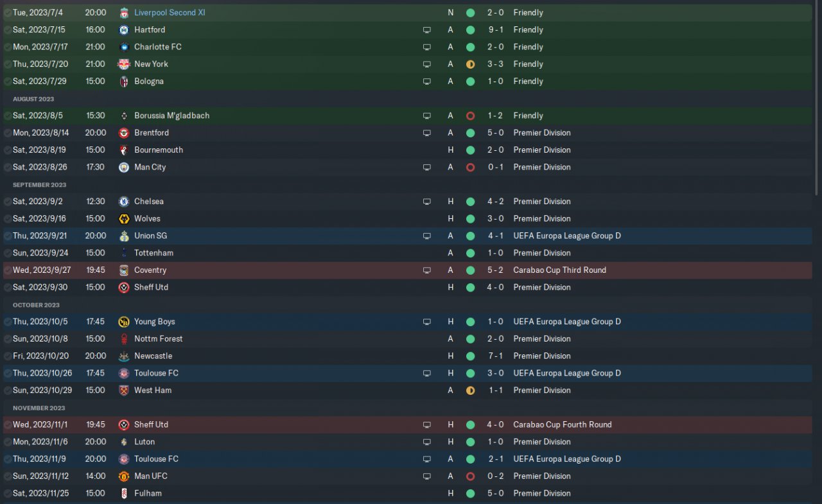The width and height of the screenshot is (822, 504).
Task: Collapse the AUGUST 2023 month header
Action: 33,99
